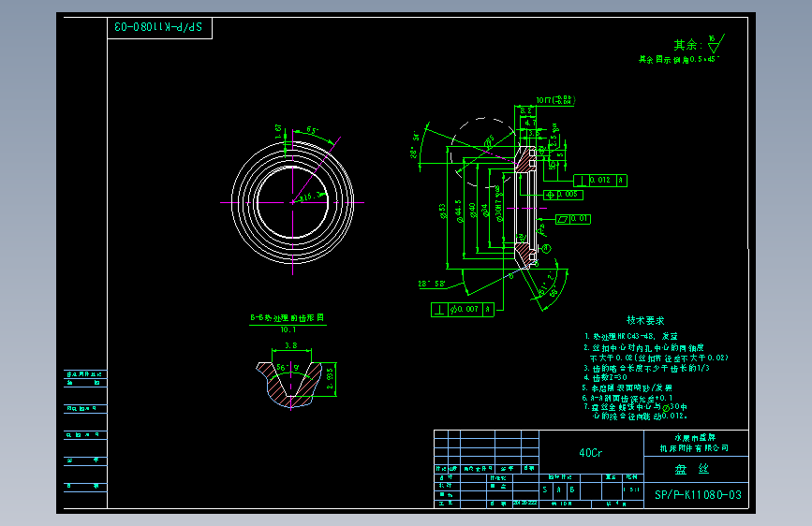Select the ⌀30H7 bore dimension
The image size is (812, 526).
pos(498,204)
